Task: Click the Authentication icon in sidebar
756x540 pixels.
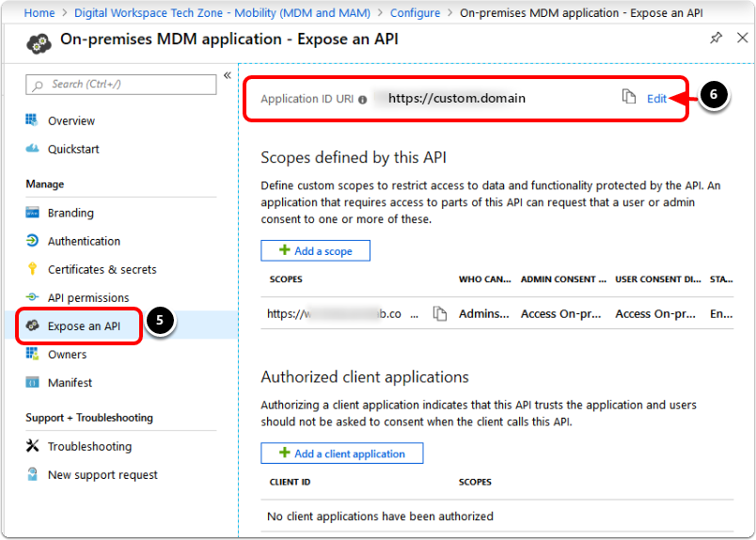Action: pos(33,241)
